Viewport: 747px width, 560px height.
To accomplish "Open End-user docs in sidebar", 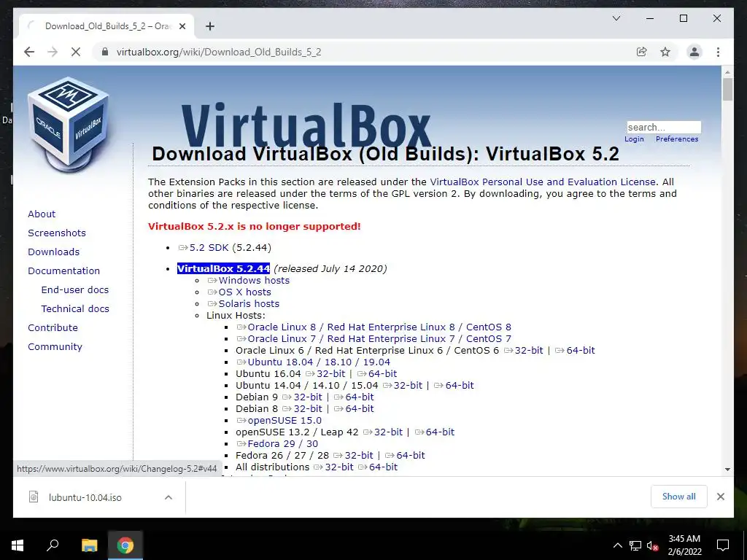I will pos(75,289).
